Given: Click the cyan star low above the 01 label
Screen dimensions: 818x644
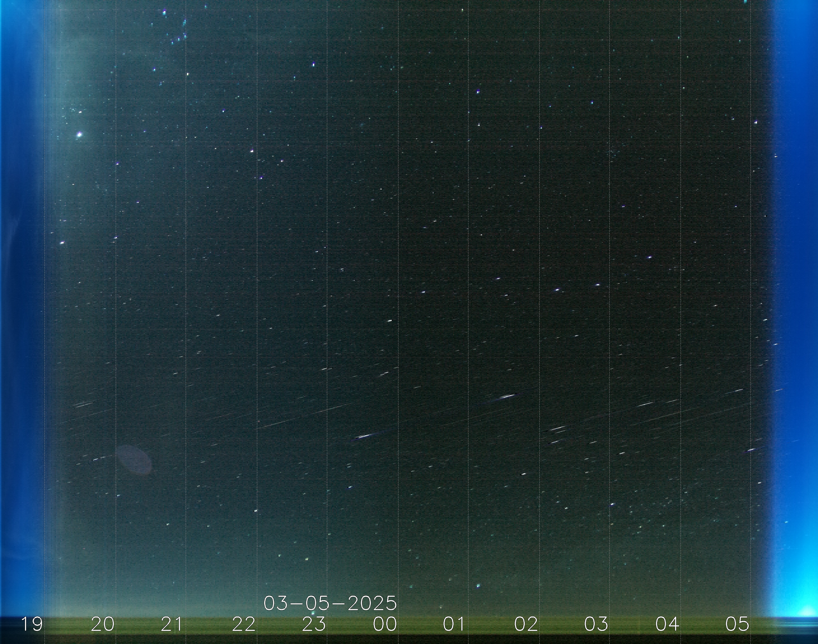Looking at the screenshot, I should click(478, 586).
